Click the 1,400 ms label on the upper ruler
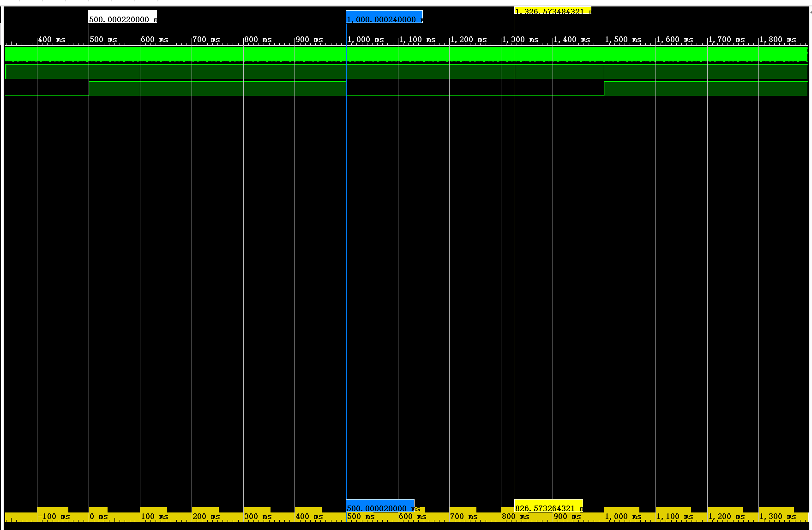 (571, 40)
